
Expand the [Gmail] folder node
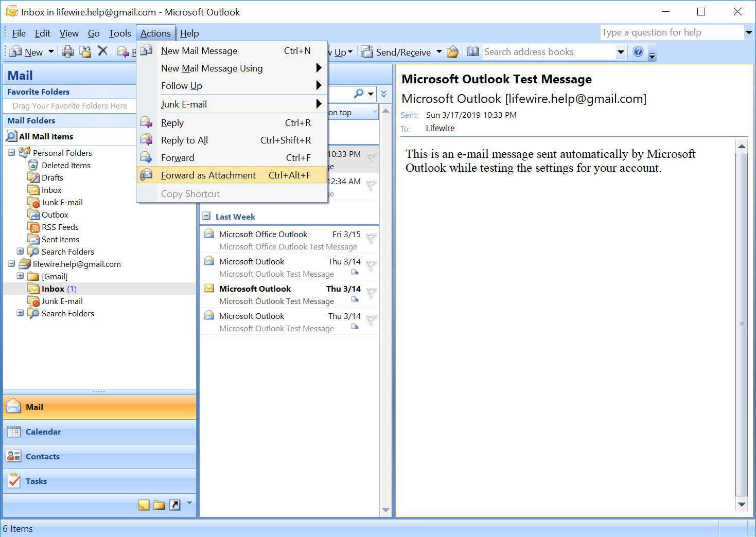[x=20, y=276]
